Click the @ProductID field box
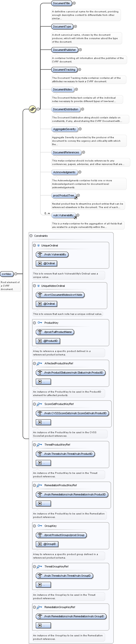 coord(48,341)
